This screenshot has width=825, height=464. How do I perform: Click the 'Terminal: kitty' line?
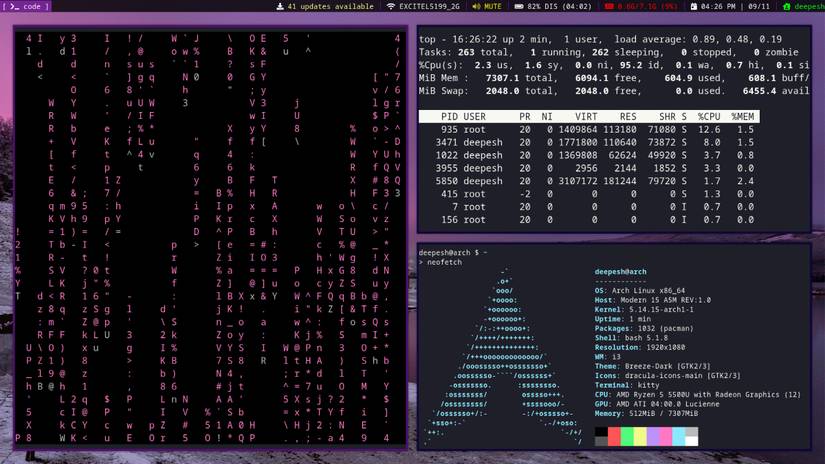pos(627,385)
